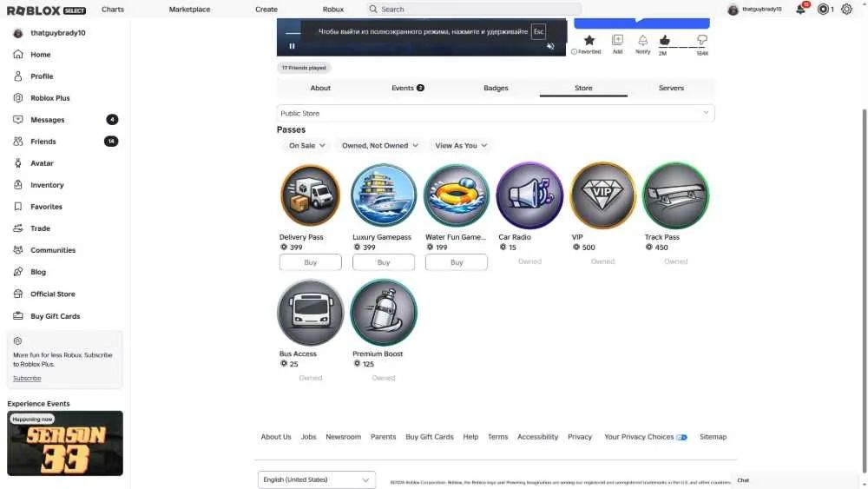
Task: Open Owned, Not Owned filter dropdown
Action: coord(380,146)
